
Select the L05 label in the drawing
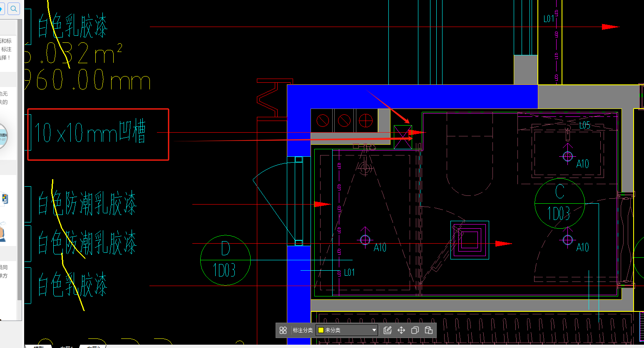585,125
